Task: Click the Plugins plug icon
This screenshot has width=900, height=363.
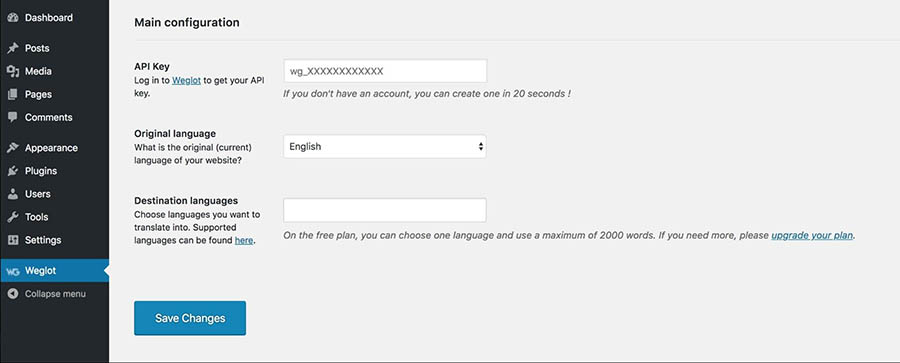Action: pyautogui.click(x=13, y=171)
